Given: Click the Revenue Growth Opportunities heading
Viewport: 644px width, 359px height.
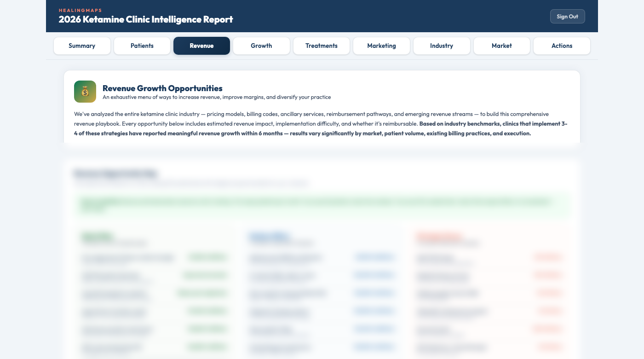Looking at the screenshot, I should 162,88.
